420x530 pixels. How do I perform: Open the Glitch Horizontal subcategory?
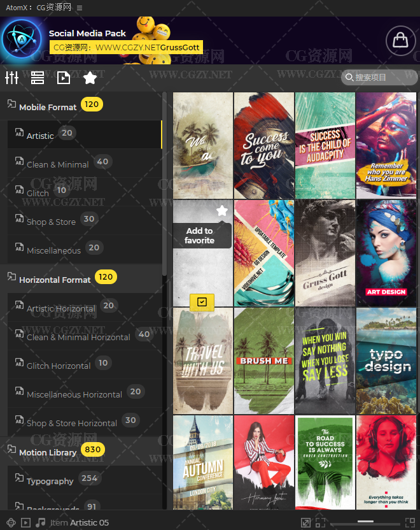(x=59, y=366)
